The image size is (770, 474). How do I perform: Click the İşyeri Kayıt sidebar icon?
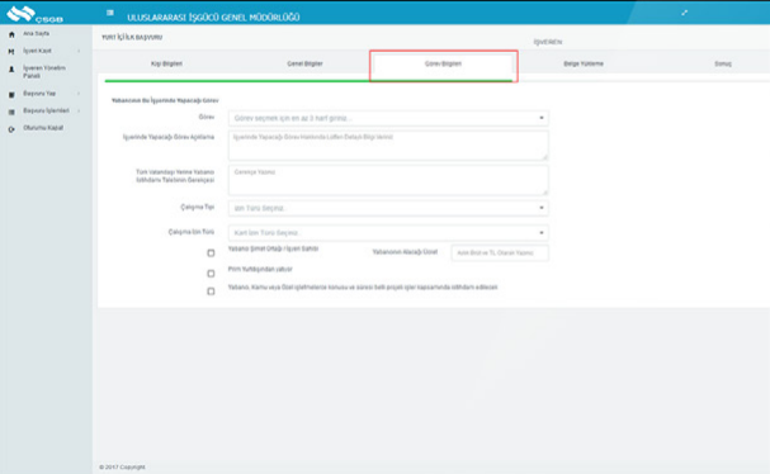pyautogui.click(x=11, y=50)
